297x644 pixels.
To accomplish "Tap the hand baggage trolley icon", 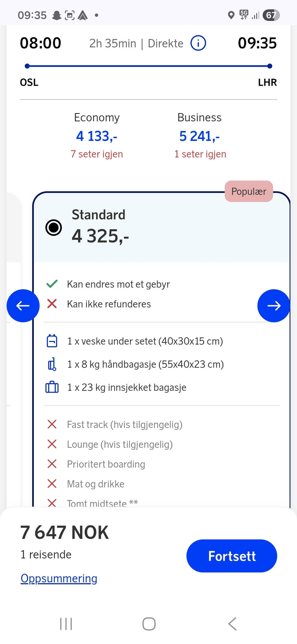I will coord(52,364).
